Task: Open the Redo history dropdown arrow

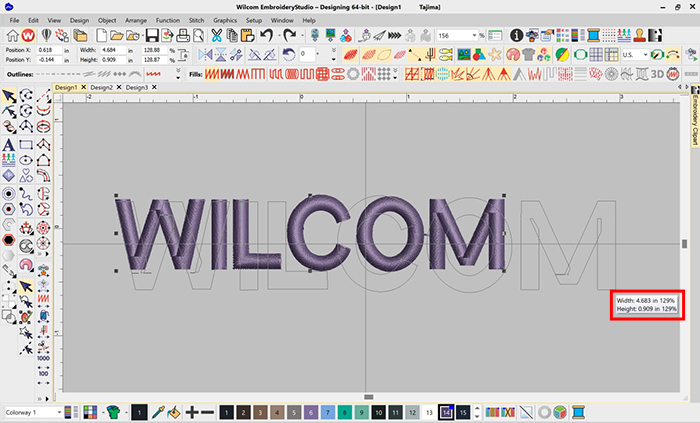Action: 302,35
